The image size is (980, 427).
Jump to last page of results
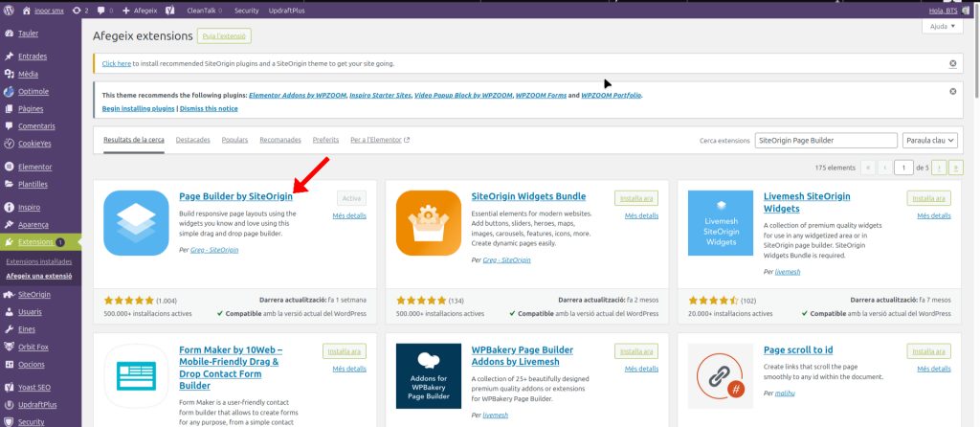tap(955, 168)
